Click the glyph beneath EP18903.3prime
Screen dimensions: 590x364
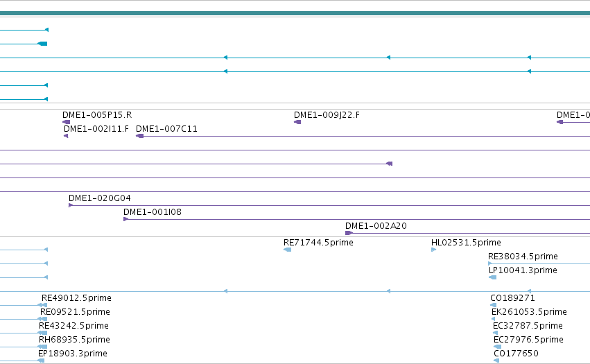41,361
